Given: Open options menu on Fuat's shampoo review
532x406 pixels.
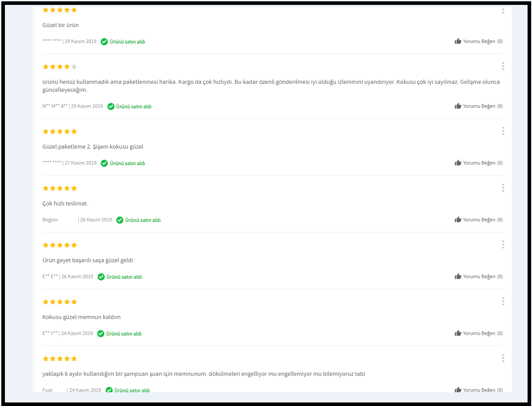Looking at the screenshot, I should (x=503, y=358).
